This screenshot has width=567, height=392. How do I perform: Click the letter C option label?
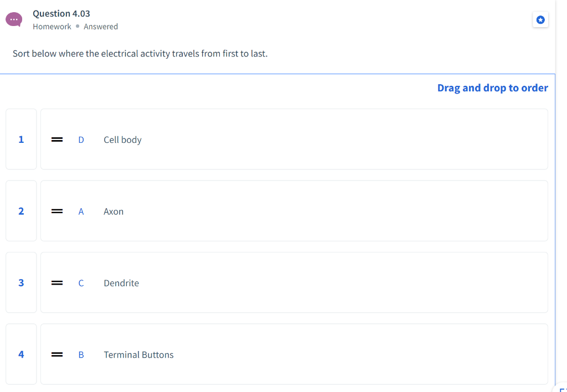(81, 283)
